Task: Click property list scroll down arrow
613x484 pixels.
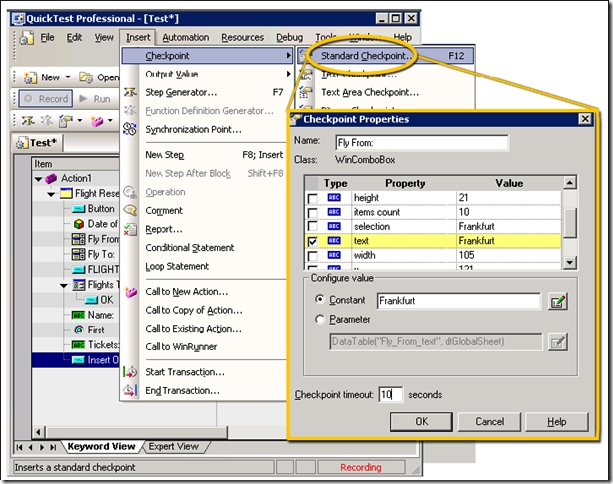Action: (x=570, y=262)
